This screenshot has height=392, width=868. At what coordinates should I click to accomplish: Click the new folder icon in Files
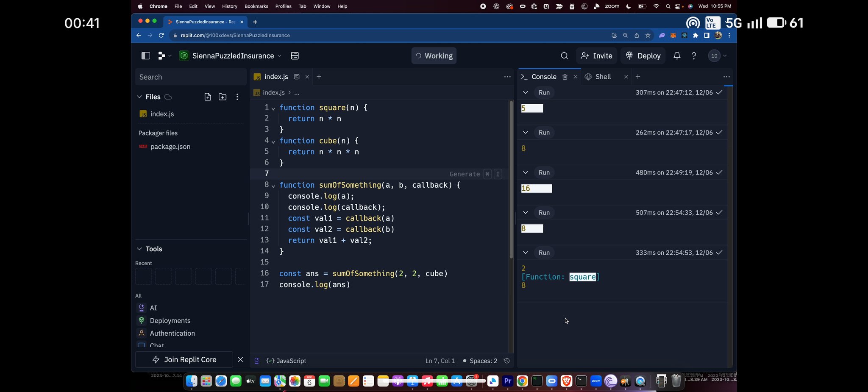pos(223,97)
